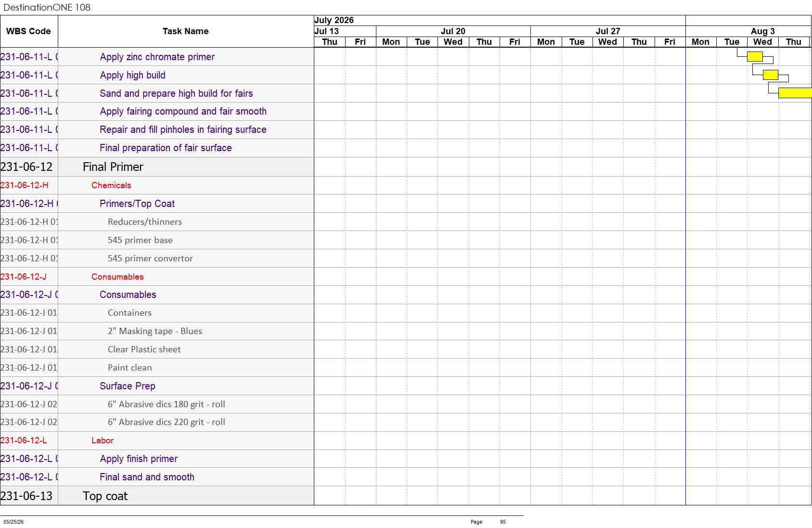Image resolution: width=812 pixels, height=528 pixels.
Task: Select Repair and fill pinholes in fairing surface
Action: tap(183, 129)
